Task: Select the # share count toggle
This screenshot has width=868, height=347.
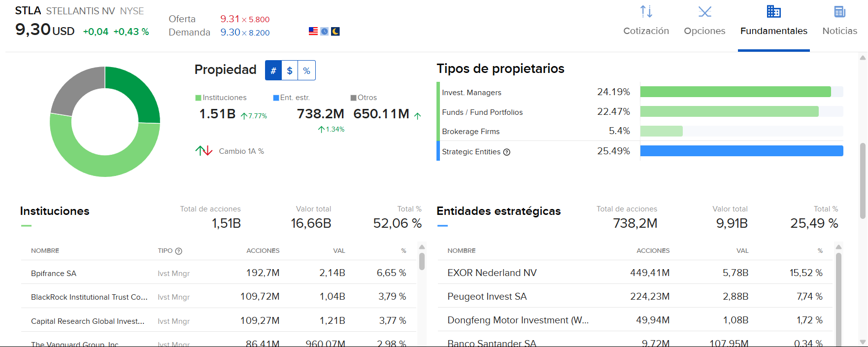Action: click(x=273, y=70)
